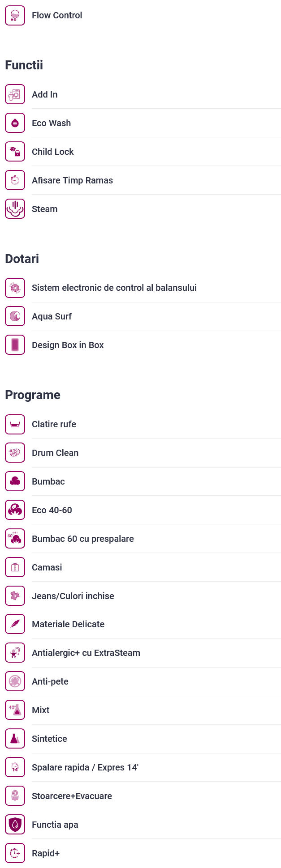Viewport: 281px width, 868px height.
Task: Click the Flow Control icon
Action: click(x=15, y=15)
